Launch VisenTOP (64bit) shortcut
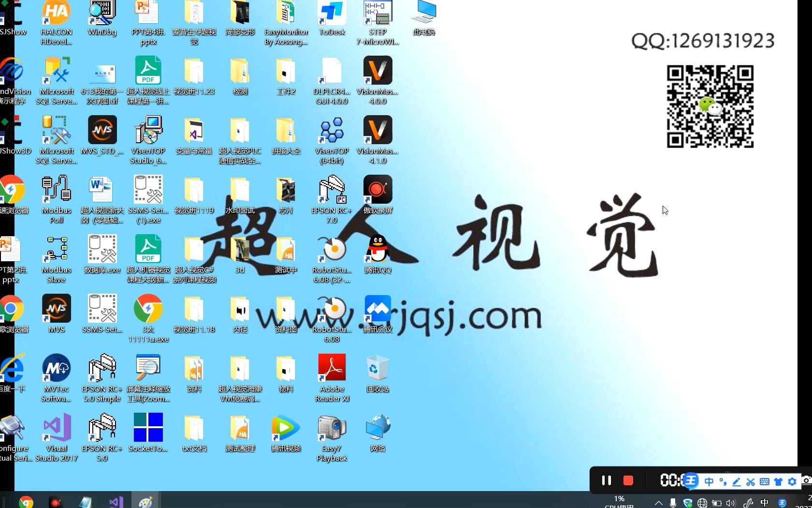 (332, 140)
